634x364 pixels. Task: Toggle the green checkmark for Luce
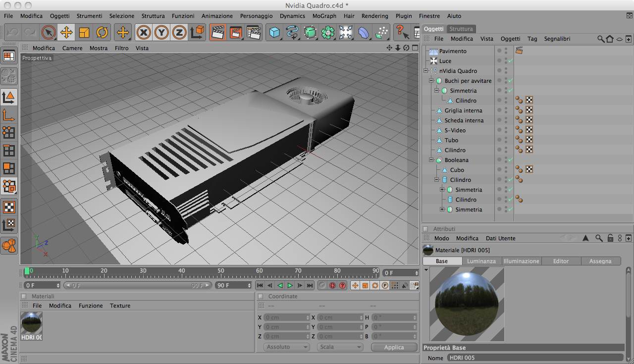tap(510, 61)
